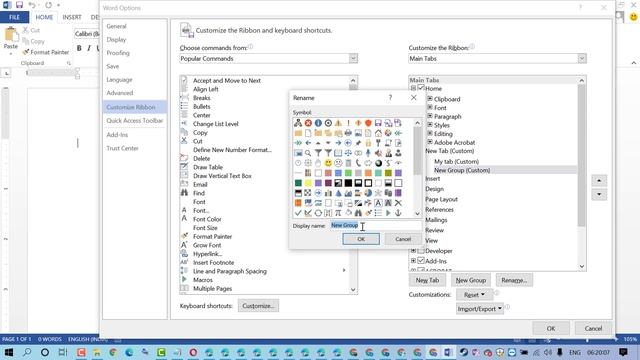Pick the green play triangle symbol
The height and width of the screenshot is (360, 640).
pyautogui.click(x=388, y=213)
